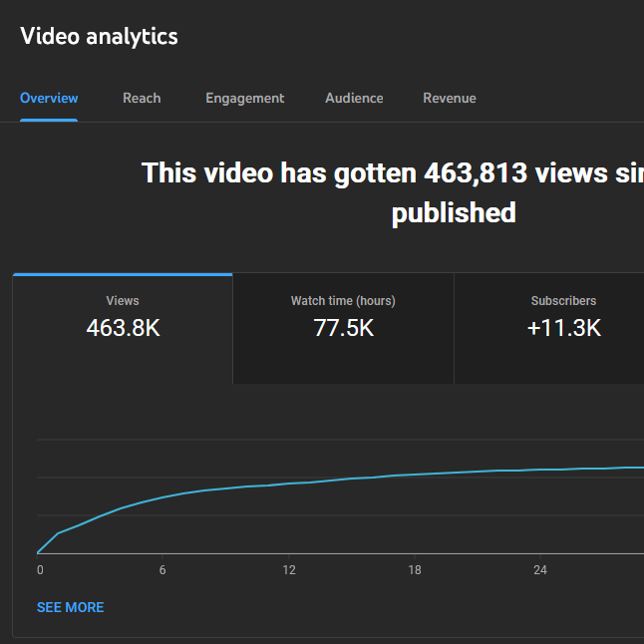Screen dimensions: 644x644
Task: Click the word "published" in the headline
Action: pos(454,212)
